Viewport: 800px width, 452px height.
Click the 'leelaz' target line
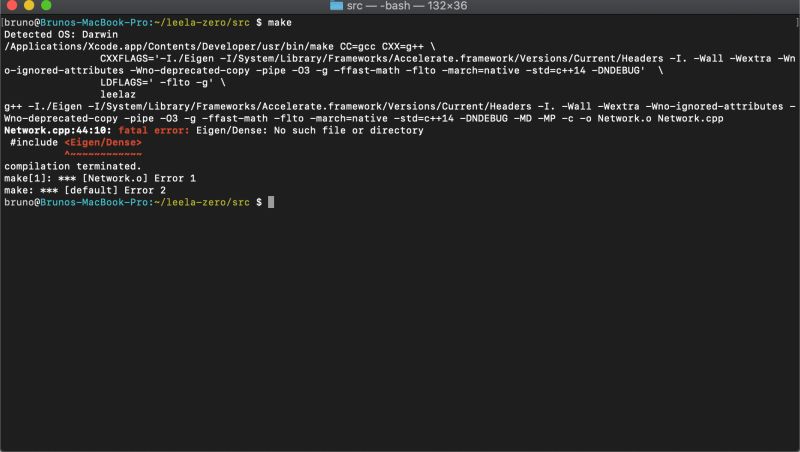click(x=118, y=94)
